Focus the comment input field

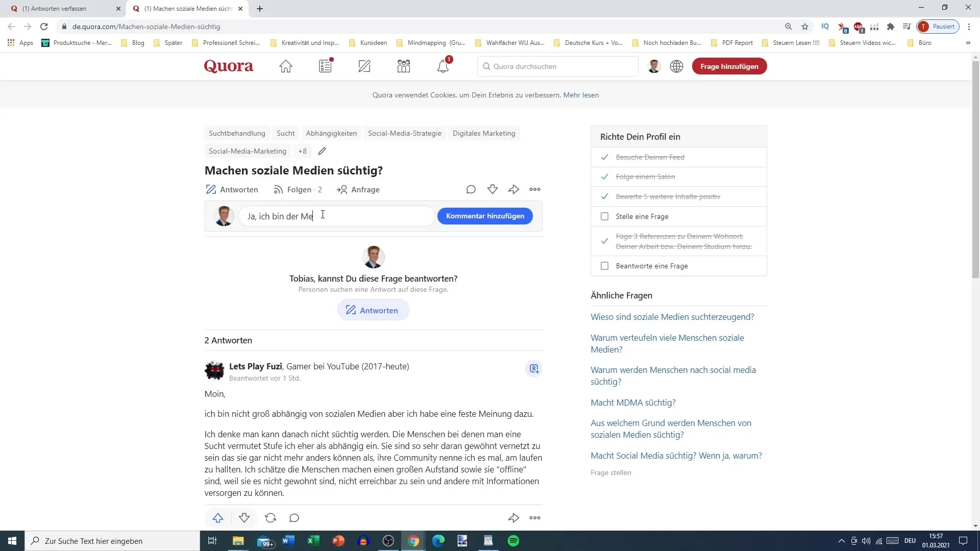pyautogui.click(x=337, y=216)
